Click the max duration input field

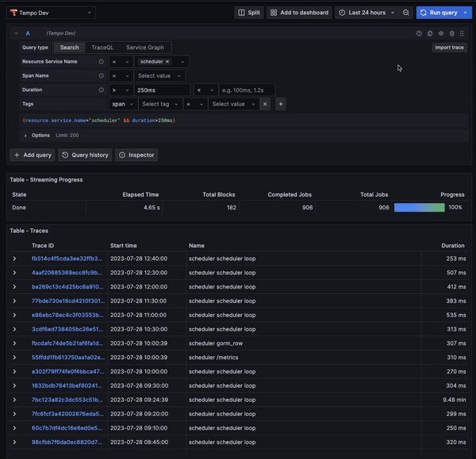(x=247, y=90)
